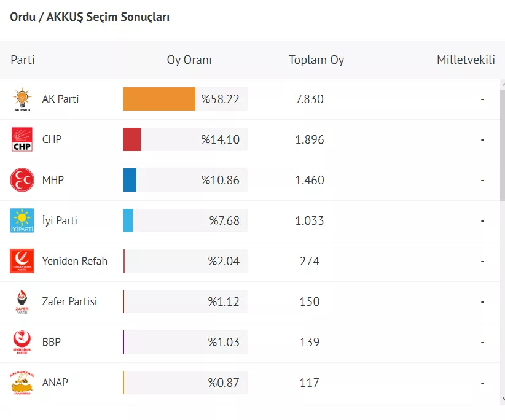Open the AK Parti party name
Image resolution: width=505 pixels, height=420 pixels.
pyautogui.click(x=60, y=99)
